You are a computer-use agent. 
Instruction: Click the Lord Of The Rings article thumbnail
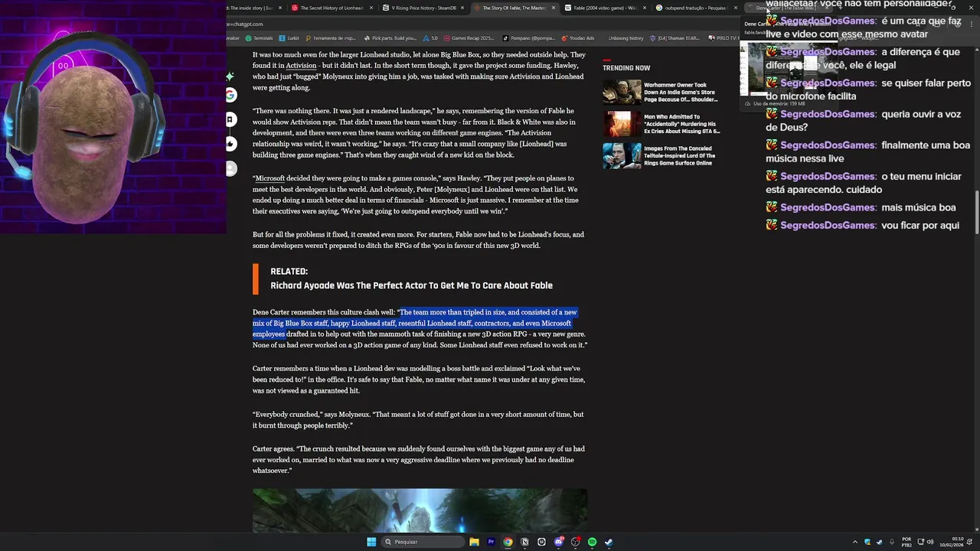click(x=622, y=156)
